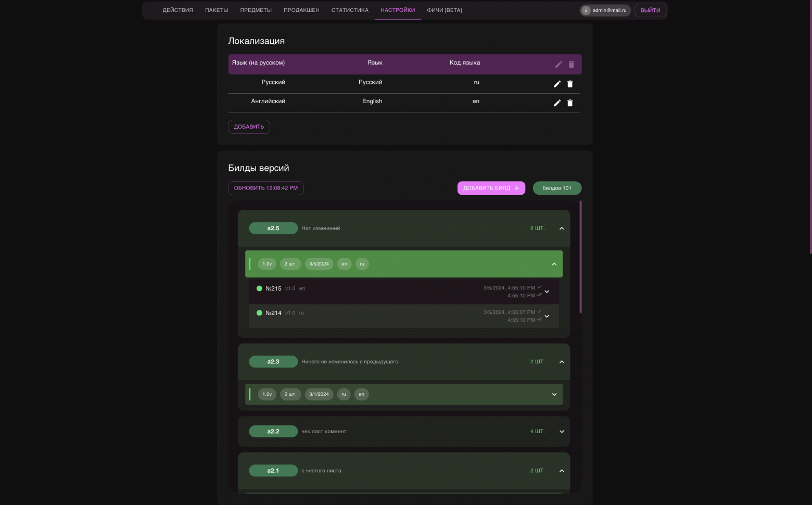Screen dimensions: 812x505
Task: Click the builds list vertical scrollbar
Action: [x=580, y=257]
